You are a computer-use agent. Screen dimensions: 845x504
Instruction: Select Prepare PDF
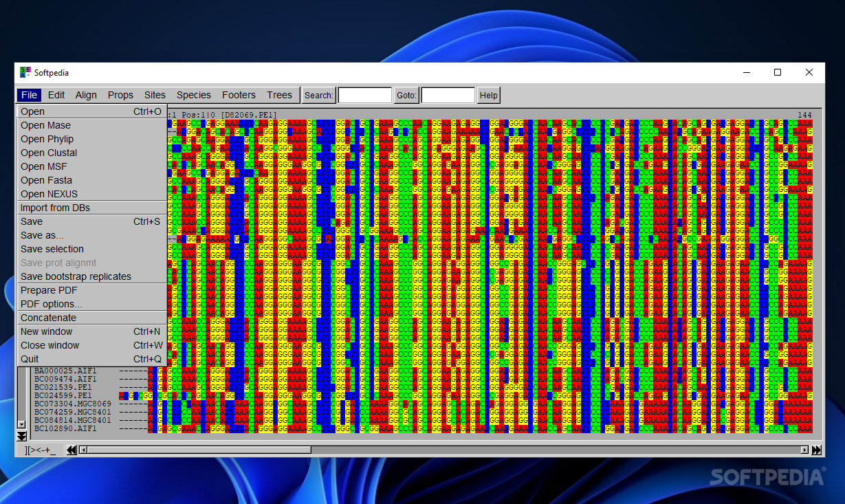tap(92, 290)
